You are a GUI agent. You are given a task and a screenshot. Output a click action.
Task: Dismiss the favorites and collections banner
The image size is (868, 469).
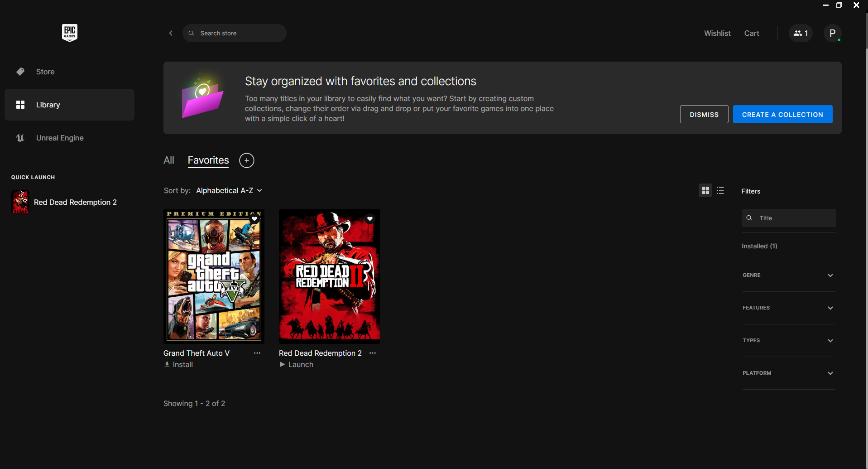(704, 114)
